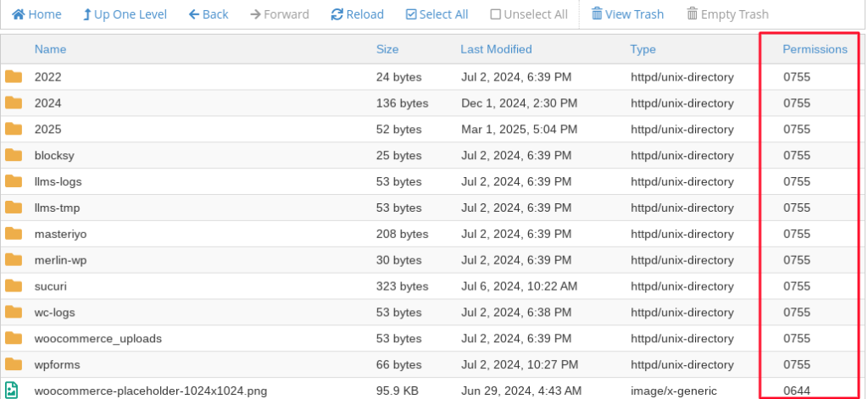Click the Dec 1, 2024, 2:30 PM date
The image size is (868, 399).
[x=520, y=103]
